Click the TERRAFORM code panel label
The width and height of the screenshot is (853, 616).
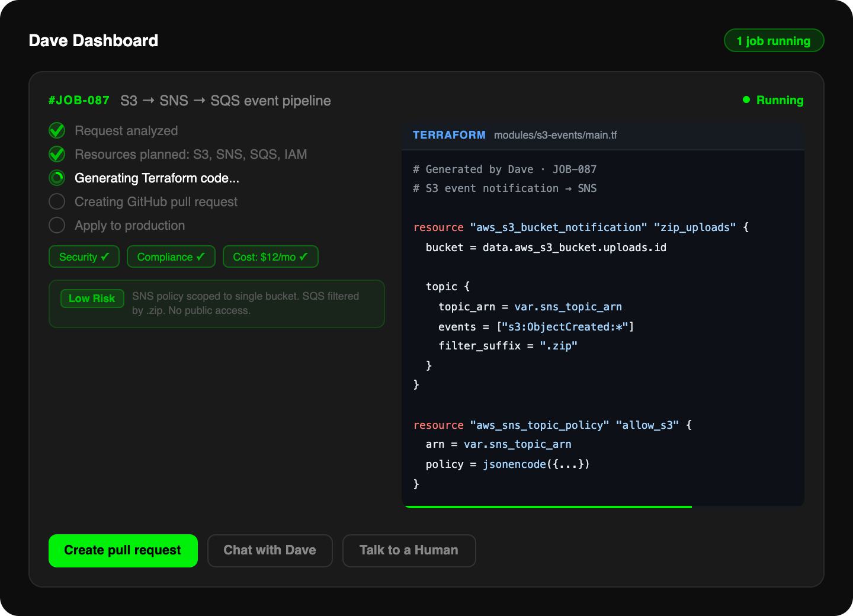pyautogui.click(x=449, y=135)
